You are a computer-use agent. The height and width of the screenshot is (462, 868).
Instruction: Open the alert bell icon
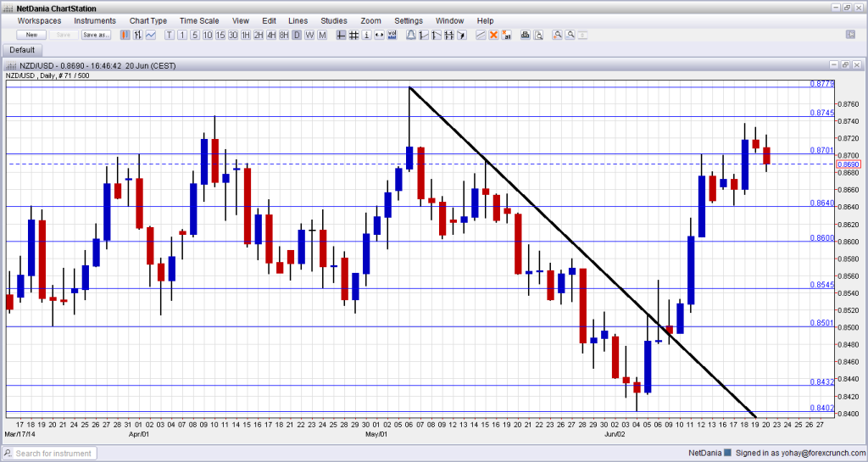[x=411, y=35]
